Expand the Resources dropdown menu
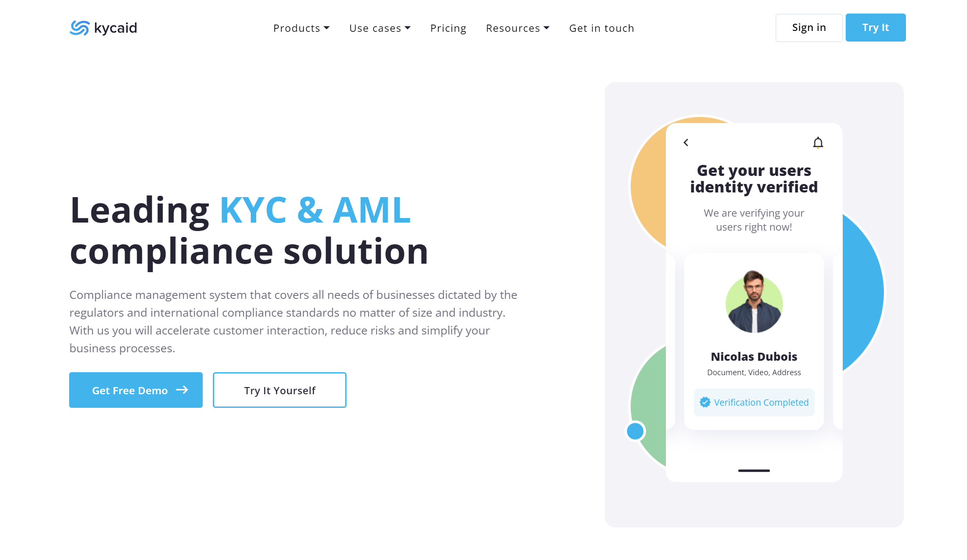The height and width of the screenshot is (560, 967). 517,28
